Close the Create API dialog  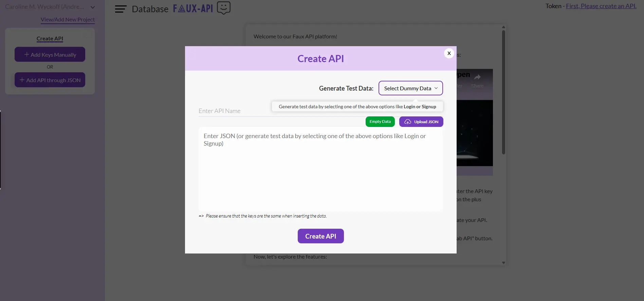click(449, 53)
